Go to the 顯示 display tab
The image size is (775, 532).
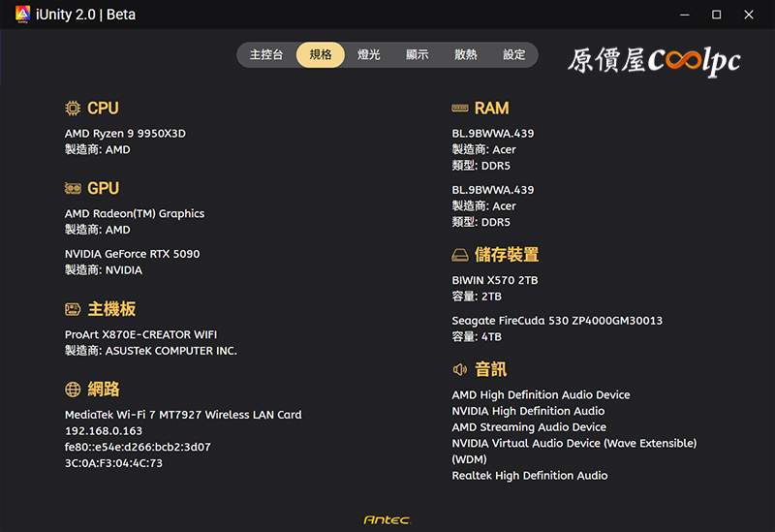(418, 55)
